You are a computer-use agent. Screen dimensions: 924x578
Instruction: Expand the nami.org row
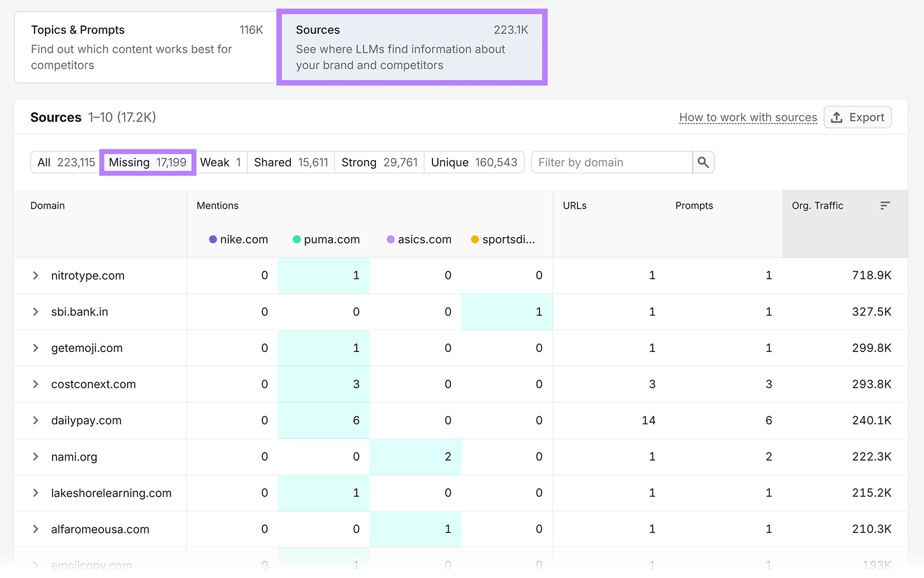pyautogui.click(x=36, y=457)
